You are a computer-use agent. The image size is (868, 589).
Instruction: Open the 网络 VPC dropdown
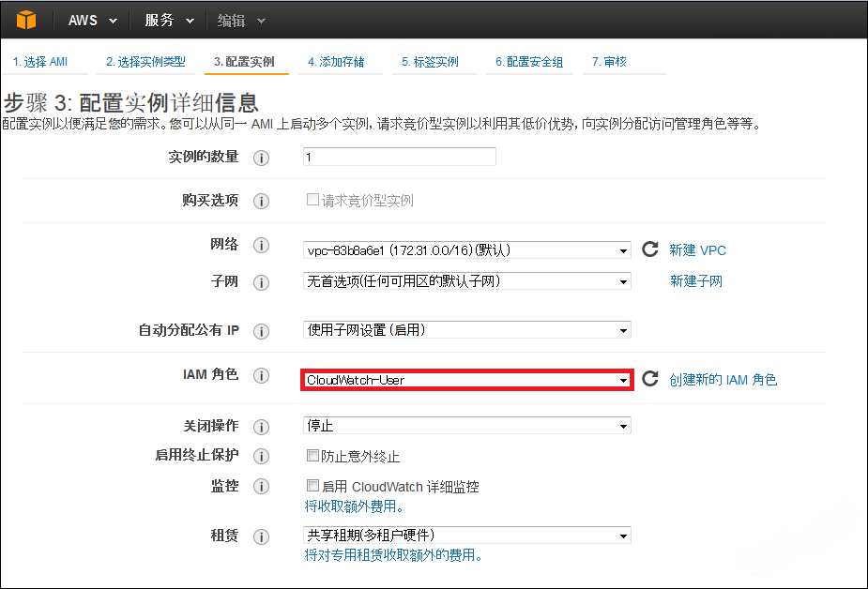[467, 250]
